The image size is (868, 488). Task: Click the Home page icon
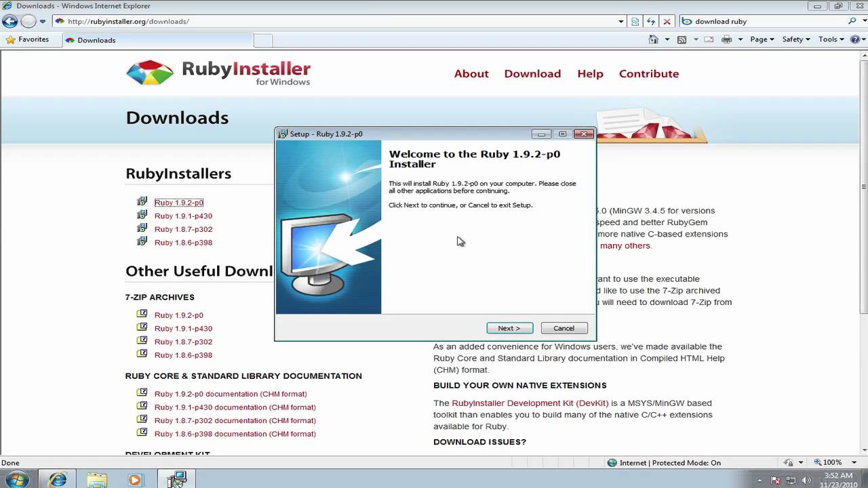tap(654, 39)
